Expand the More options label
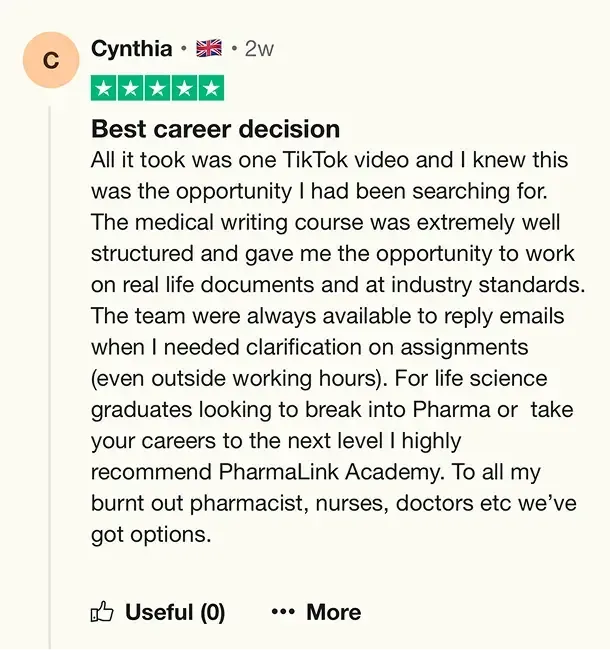Image resolution: width=610 pixels, height=650 pixels. pos(333,612)
